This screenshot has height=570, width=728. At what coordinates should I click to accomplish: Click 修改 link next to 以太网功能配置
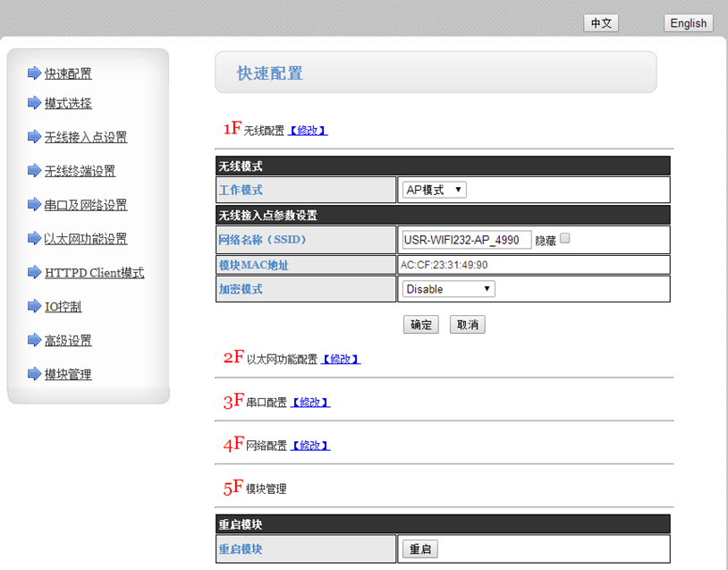(x=341, y=359)
